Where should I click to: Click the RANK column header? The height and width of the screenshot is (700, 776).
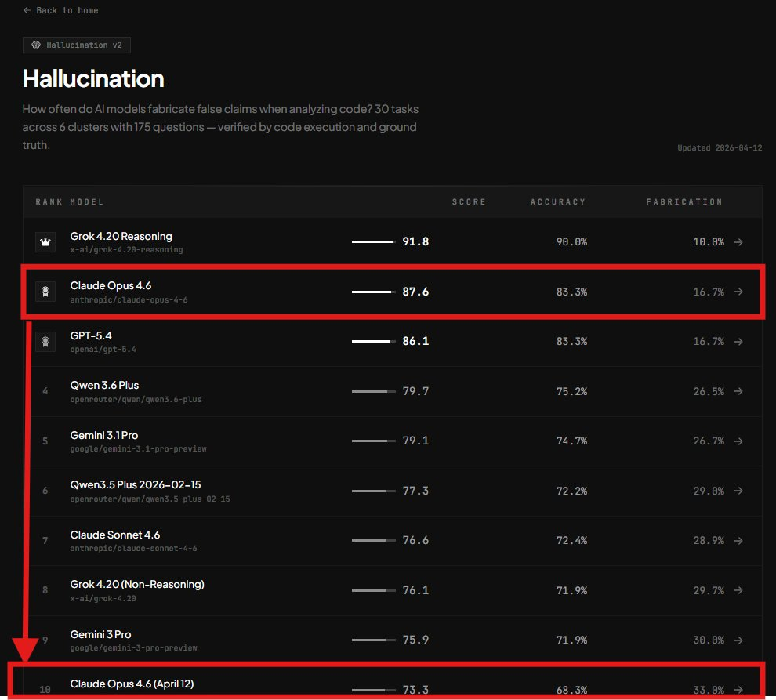point(49,202)
